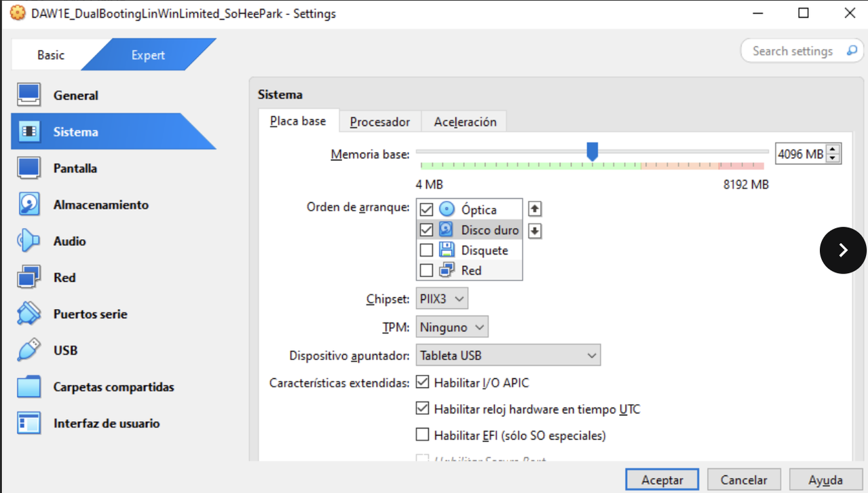This screenshot has width=868, height=493.
Task: Select the Red network icon in boot order
Action: 447,270
